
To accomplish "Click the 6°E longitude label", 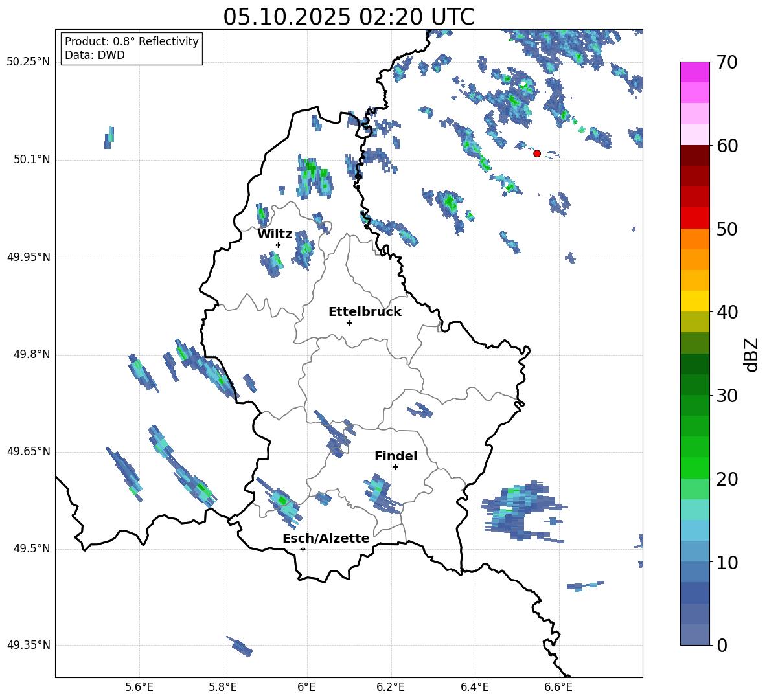I will click(x=307, y=687).
